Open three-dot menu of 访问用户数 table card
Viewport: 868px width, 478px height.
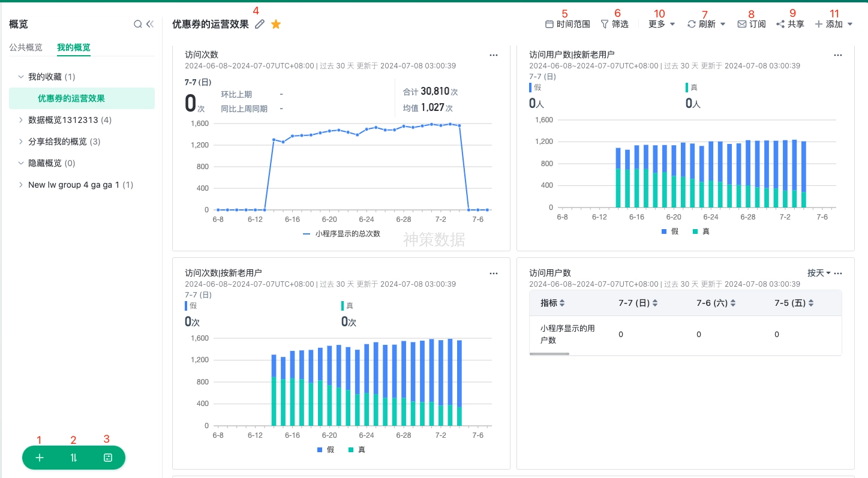838,273
